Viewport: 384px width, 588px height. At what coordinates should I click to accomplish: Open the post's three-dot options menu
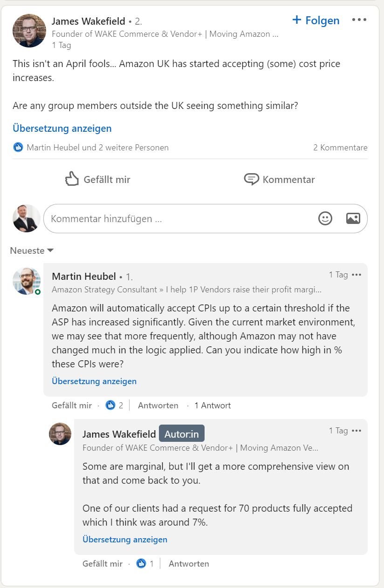359,20
